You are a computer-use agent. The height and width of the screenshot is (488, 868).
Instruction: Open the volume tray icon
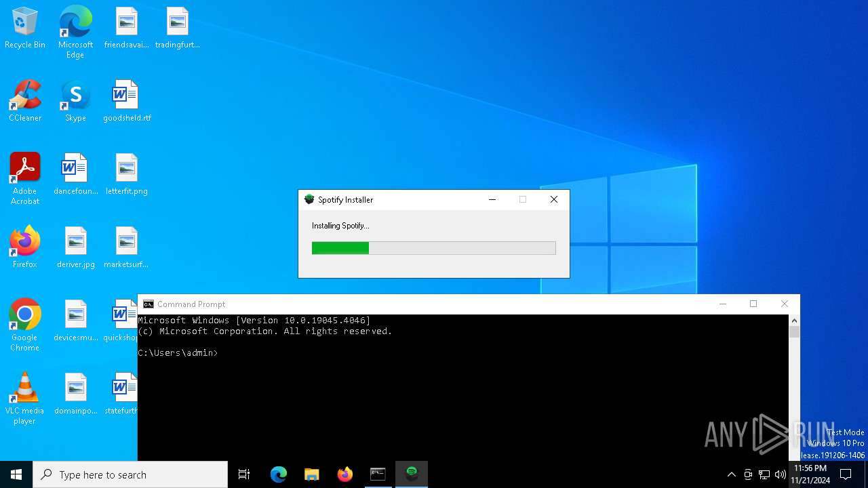(x=781, y=474)
